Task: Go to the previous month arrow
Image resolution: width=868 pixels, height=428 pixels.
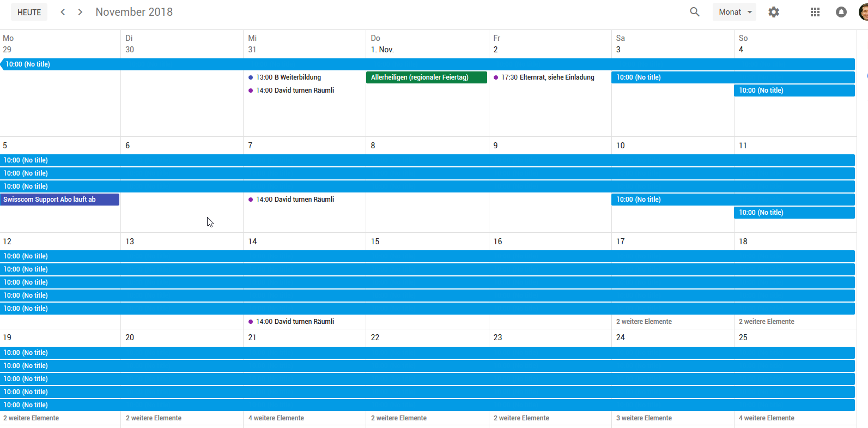Action: pyautogui.click(x=63, y=12)
